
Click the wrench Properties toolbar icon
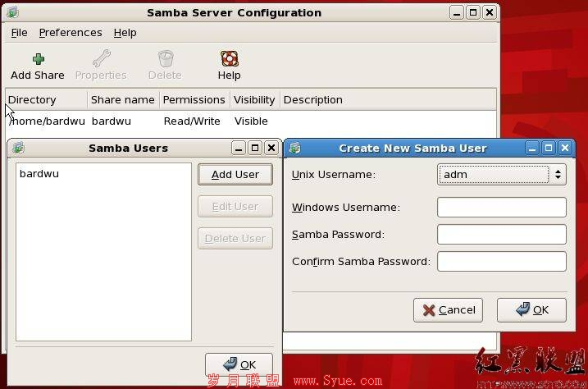click(x=101, y=58)
